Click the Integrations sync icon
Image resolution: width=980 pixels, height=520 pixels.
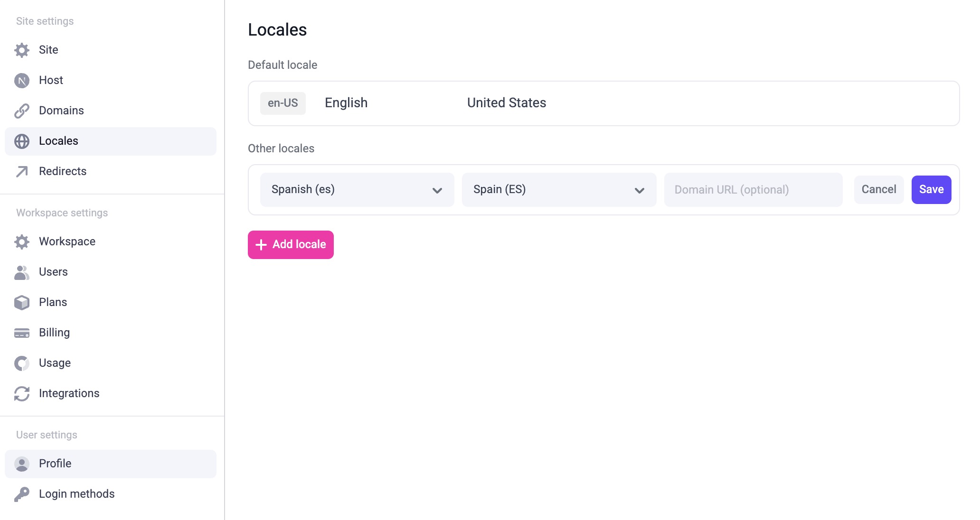click(22, 393)
